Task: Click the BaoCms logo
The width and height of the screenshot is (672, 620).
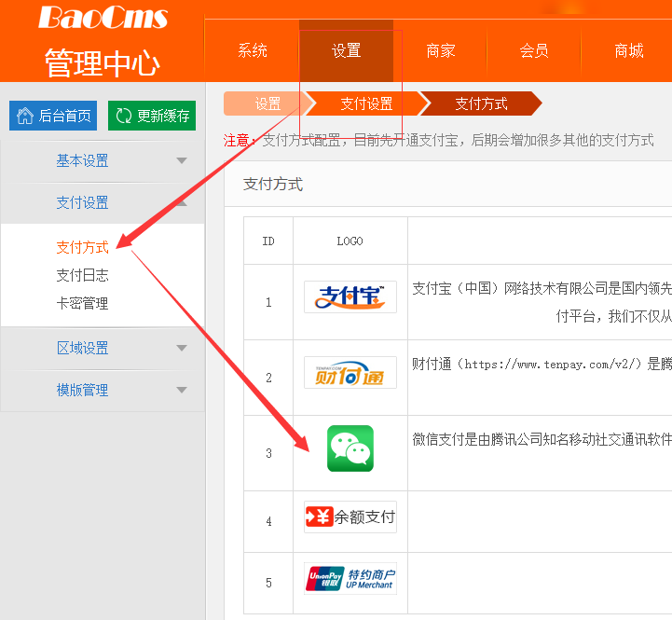Action: coord(103,18)
